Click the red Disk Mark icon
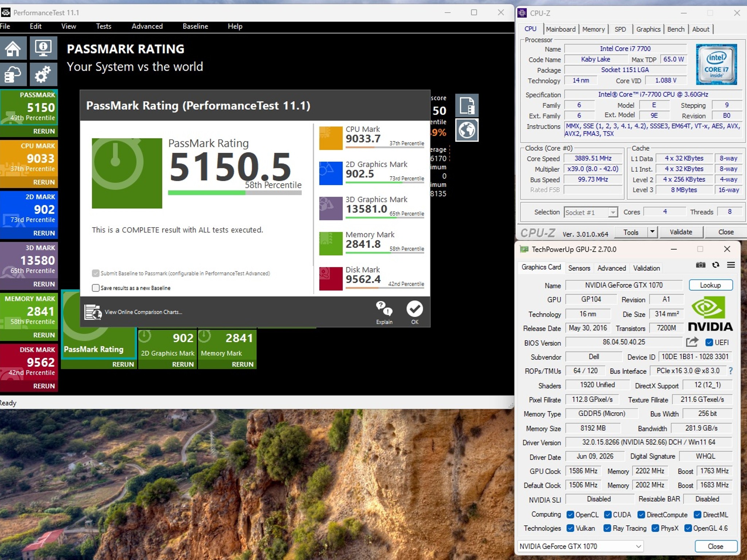The image size is (747, 560). 331,279
